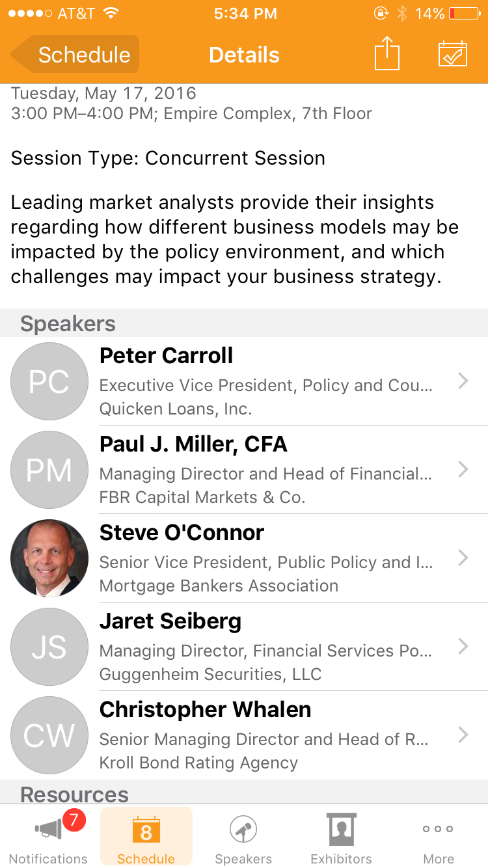Open Notifications megaphone tab

point(48,837)
